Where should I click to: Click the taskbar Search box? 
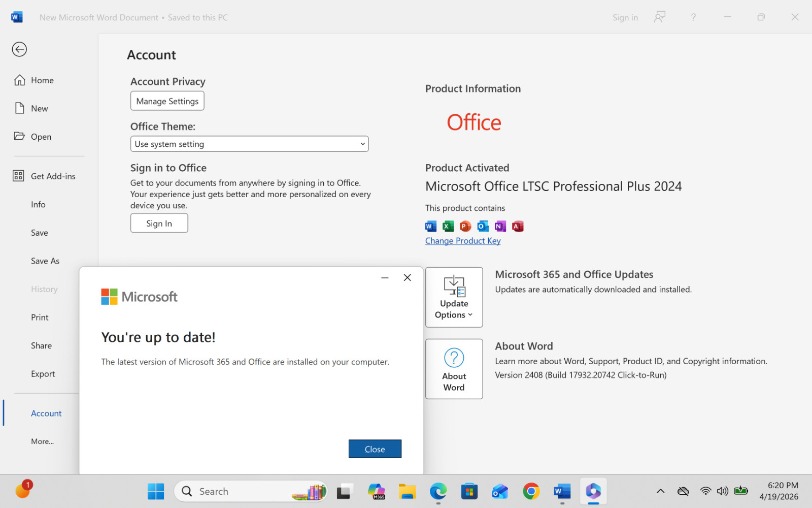tap(251, 491)
